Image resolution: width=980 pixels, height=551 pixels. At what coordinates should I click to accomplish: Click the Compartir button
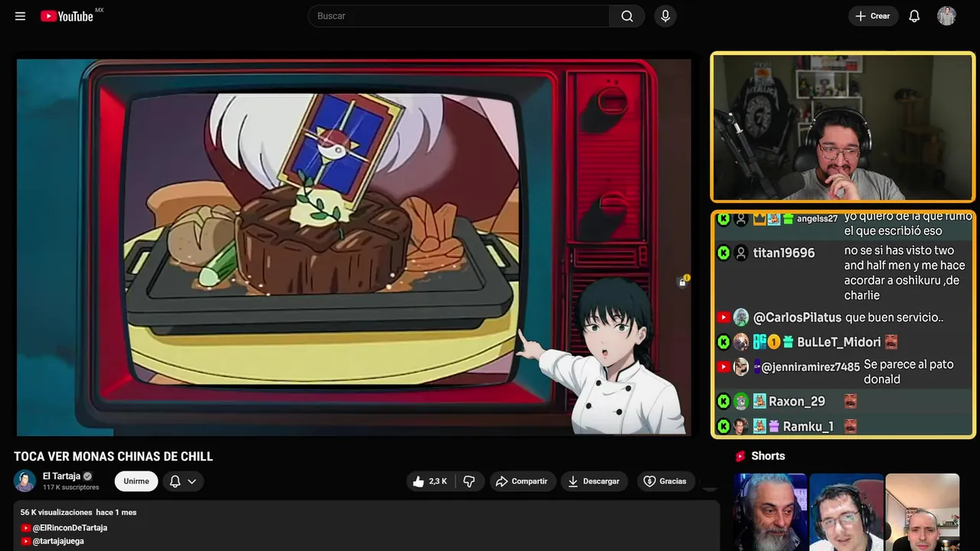(x=523, y=481)
